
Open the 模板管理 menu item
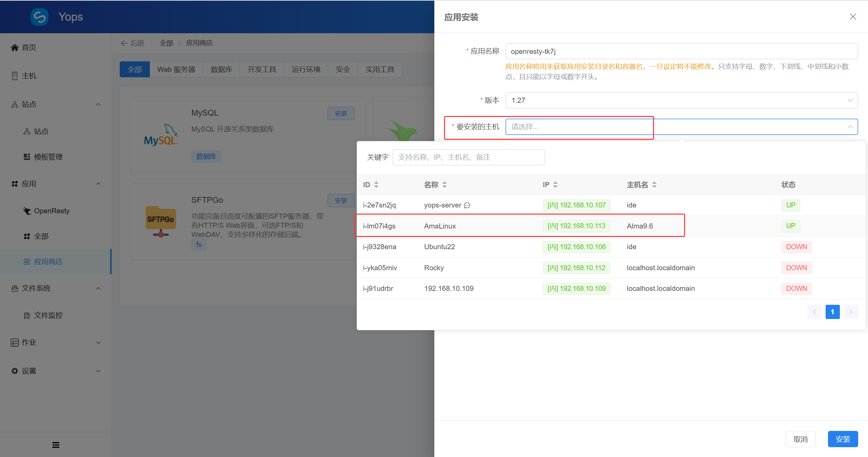48,157
